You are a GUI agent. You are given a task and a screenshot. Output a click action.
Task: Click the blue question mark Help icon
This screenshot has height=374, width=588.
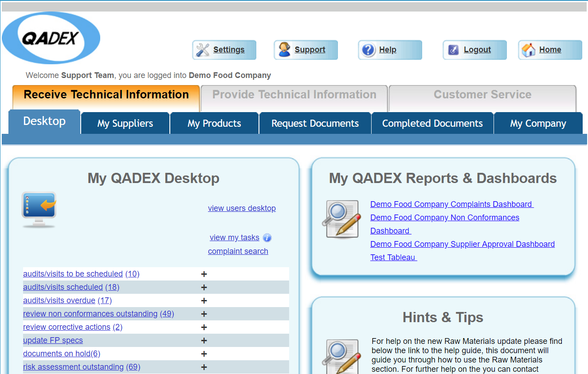(x=368, y=50)
